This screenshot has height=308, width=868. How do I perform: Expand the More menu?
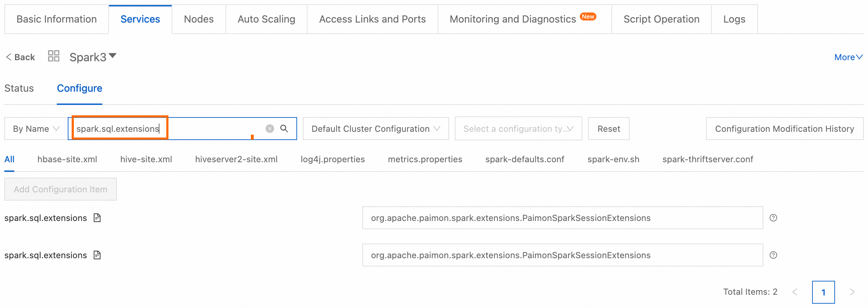click(x=848, y=57)
